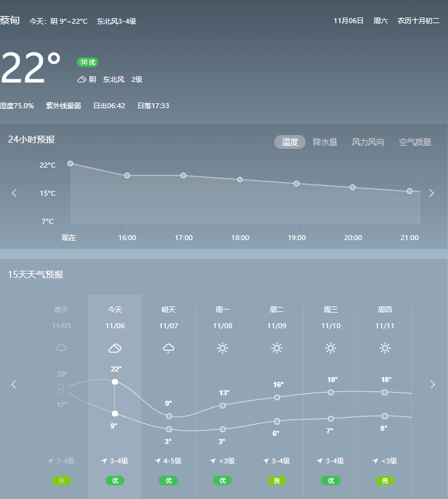
Task: Click the 蔡甸 location name
Action: tap(10, 21)
